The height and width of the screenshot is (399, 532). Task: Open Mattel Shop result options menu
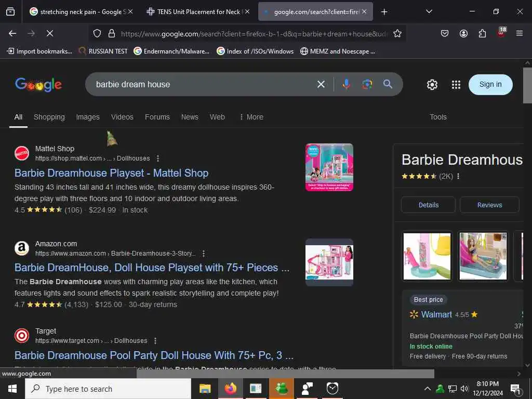(x=158, y=158)
